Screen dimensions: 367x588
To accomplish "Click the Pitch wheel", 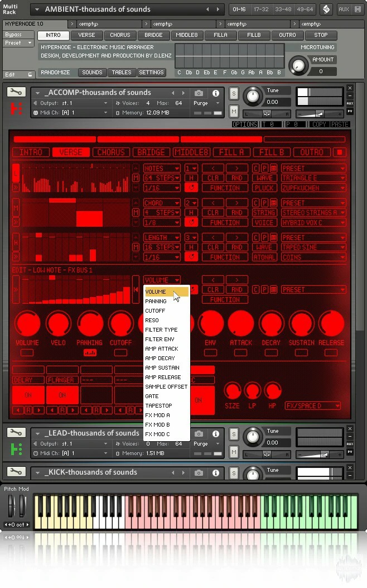I will point(12,507).
